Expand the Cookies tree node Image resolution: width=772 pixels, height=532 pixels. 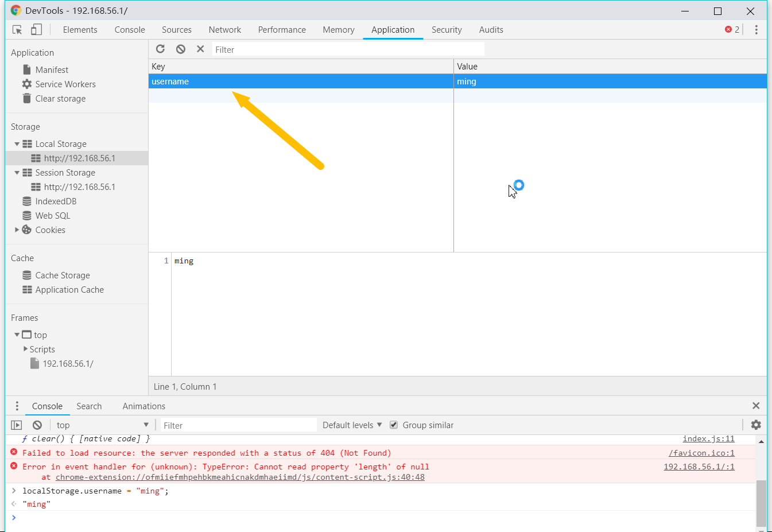[x=17, y=230]
